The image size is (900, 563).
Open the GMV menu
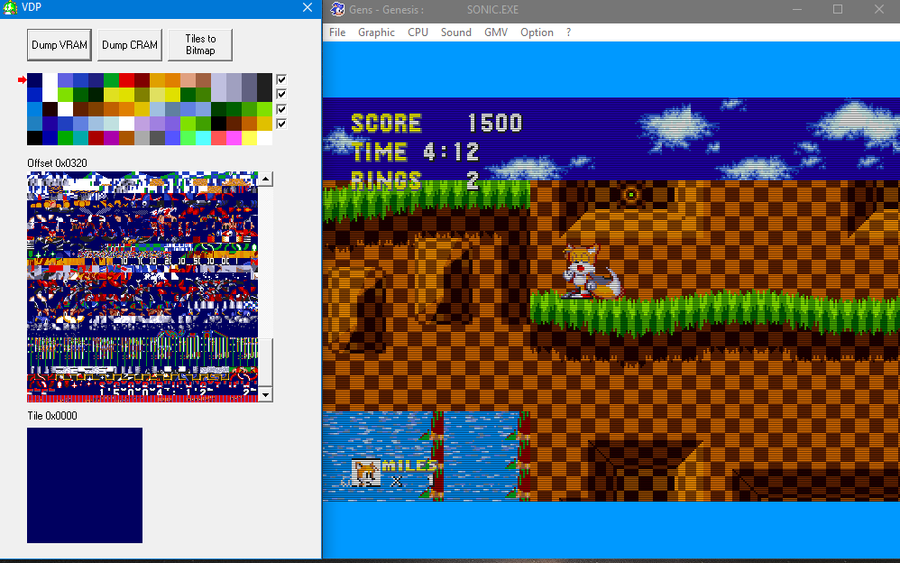(x=496, y=33)
